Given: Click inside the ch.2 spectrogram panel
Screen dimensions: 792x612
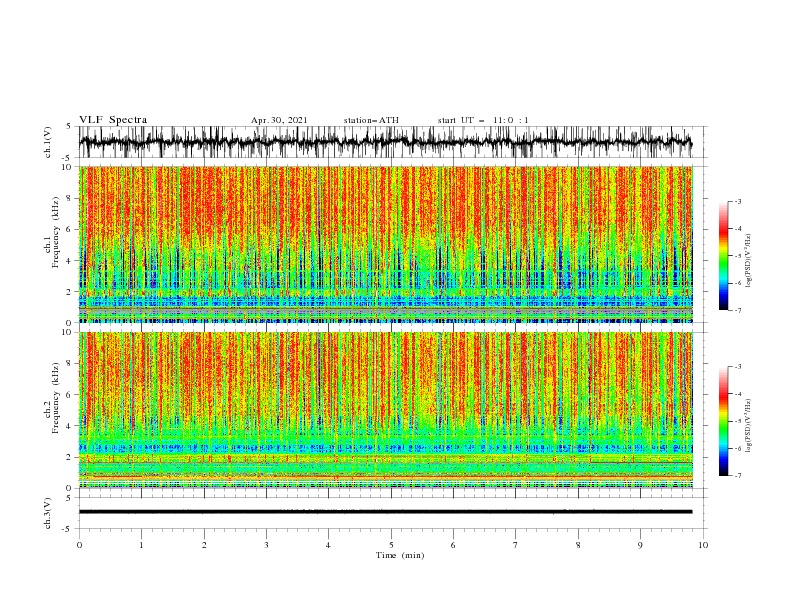Looking at the screenshot, I should (x=386, y=410).
